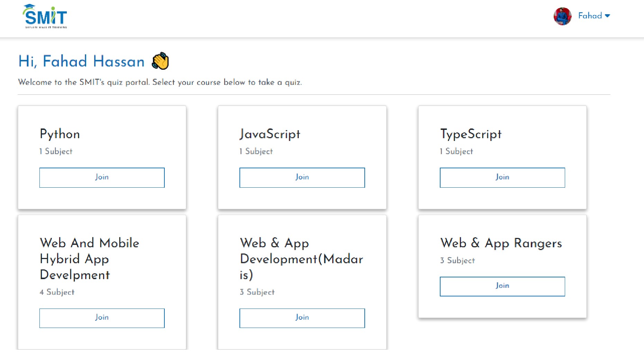Join the TypeScript course
Screen dimensions: 644x356
(x=502, y=178)
